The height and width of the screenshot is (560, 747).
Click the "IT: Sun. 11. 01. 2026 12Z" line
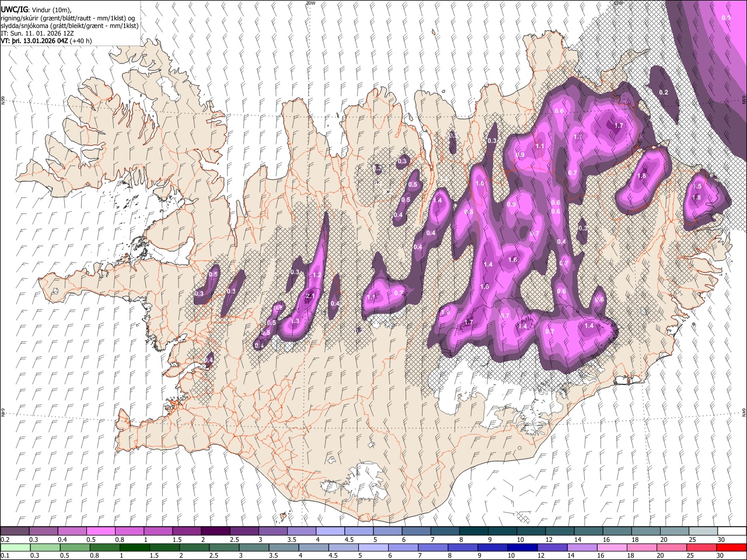(38, 33)
